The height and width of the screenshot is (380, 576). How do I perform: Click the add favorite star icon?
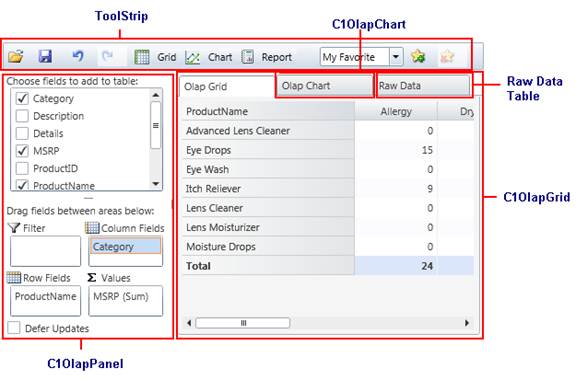coord(418,57)
